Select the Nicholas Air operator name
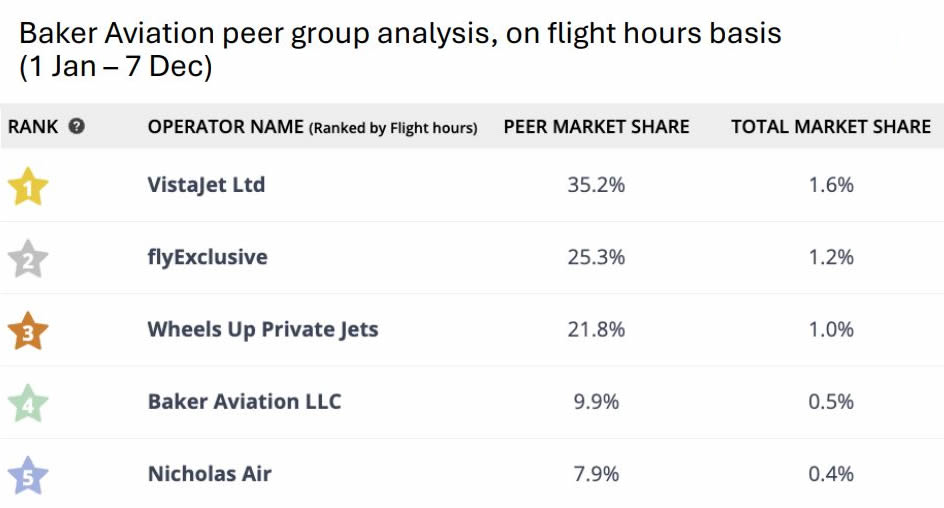The width and height of the screenshot is (944, 508). click(x=209, y=473)
